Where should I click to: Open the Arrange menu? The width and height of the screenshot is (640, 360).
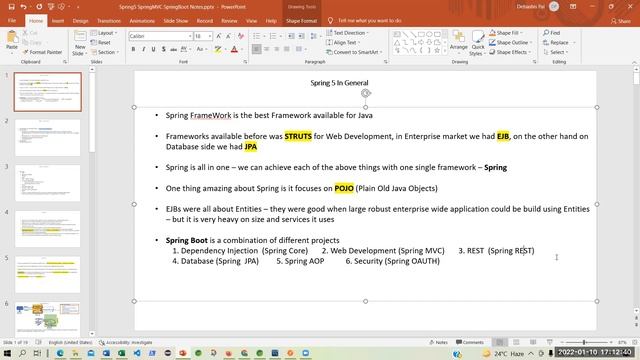pyautogui.click(x=458, y=41)
